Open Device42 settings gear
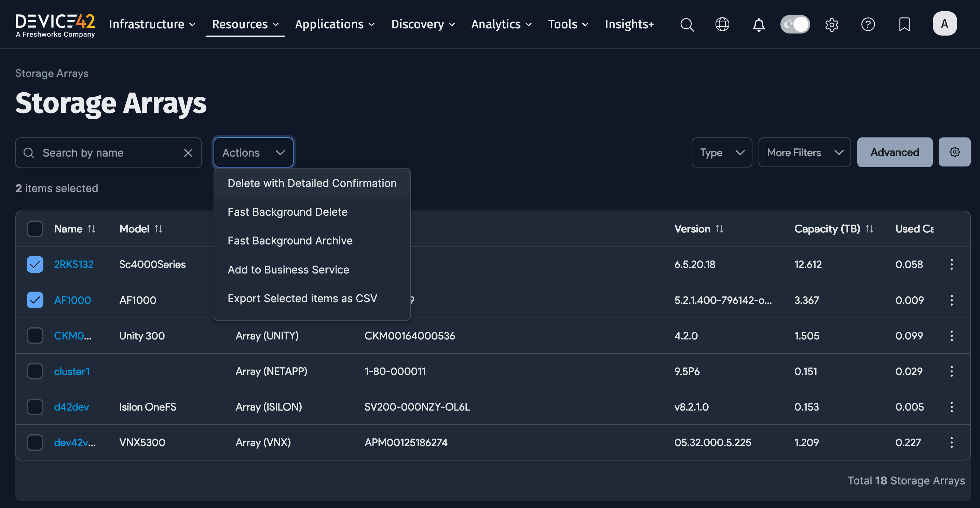Viewport: 980px width, 508px height. tap(832, 24)
